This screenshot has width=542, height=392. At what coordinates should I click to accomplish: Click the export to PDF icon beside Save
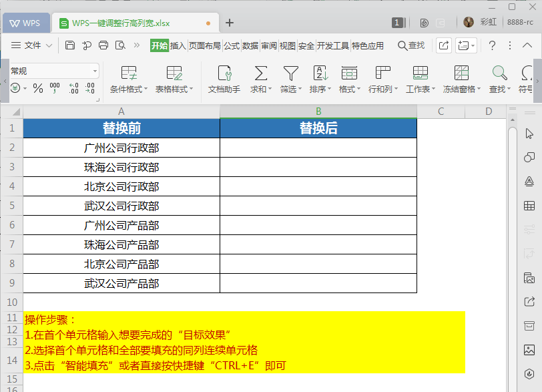click(x=87, y=45)
